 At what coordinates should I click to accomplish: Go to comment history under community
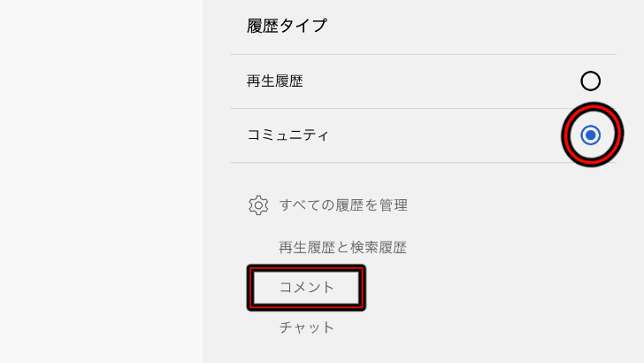tap(307, 288)
